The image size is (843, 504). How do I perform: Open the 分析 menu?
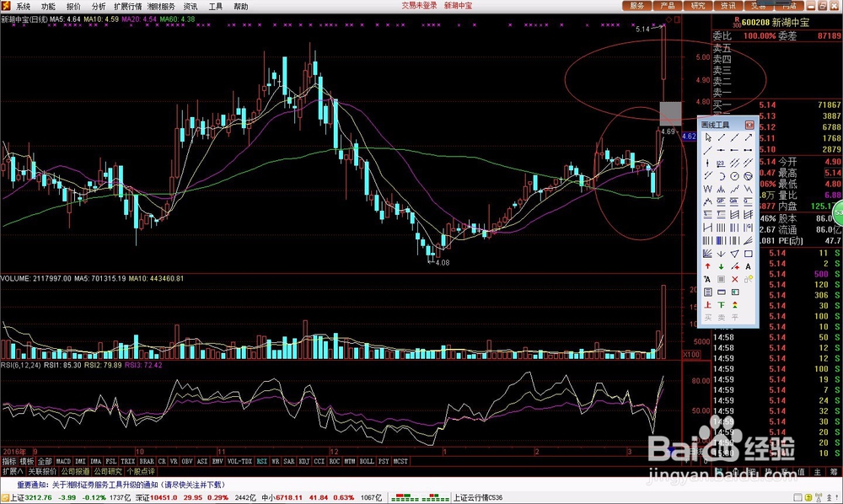[x=99, y=7]
